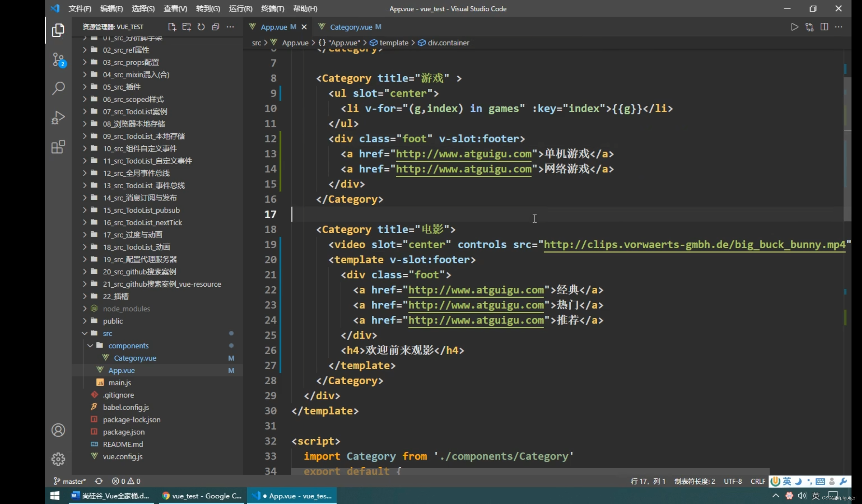Open babel.config.js in the file tree
Screen dimensions: 862x504
pos(158,407)
